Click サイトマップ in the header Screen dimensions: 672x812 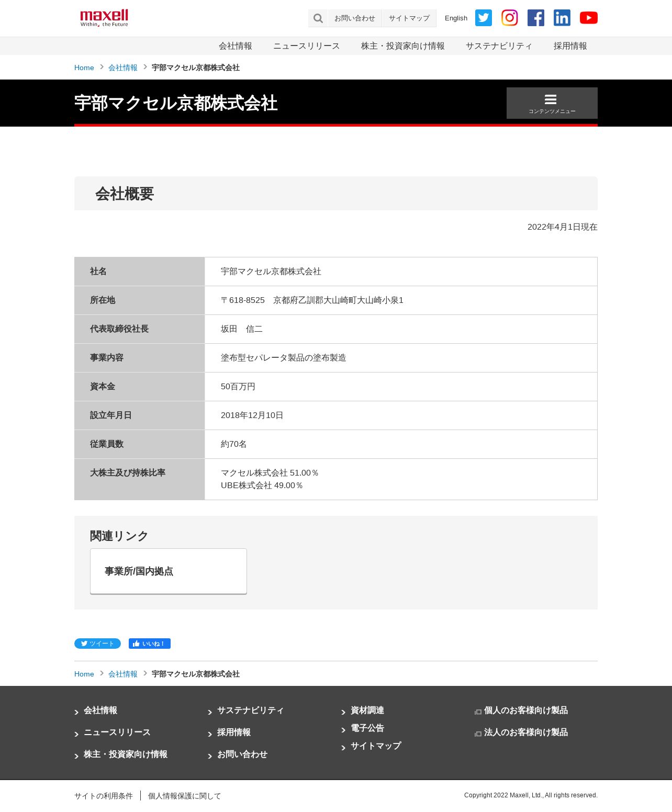(409, 18)
